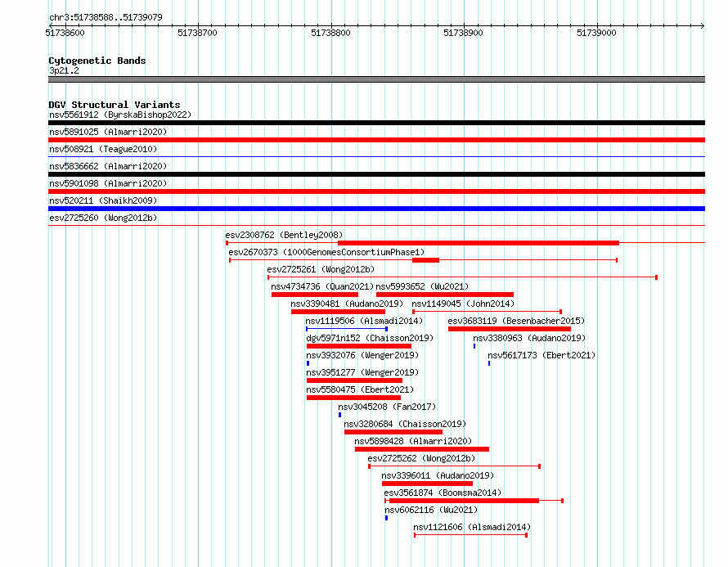Click the nsv5580475 (Ebert2021) label

(x=360, y=389)
